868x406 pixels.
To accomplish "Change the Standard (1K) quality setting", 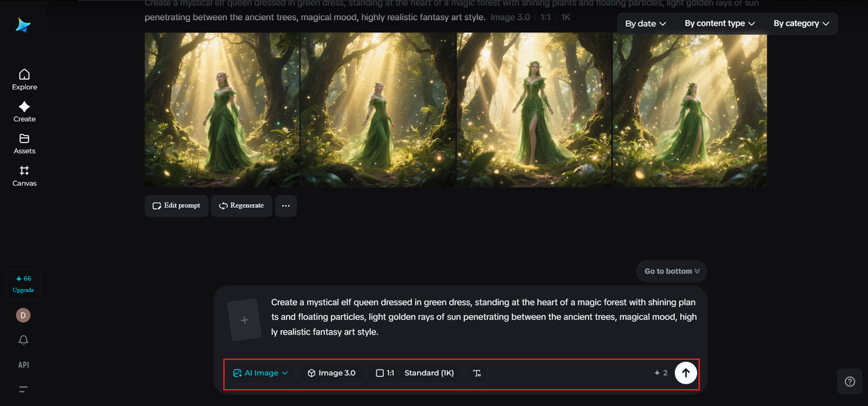I will pos(429,373).
